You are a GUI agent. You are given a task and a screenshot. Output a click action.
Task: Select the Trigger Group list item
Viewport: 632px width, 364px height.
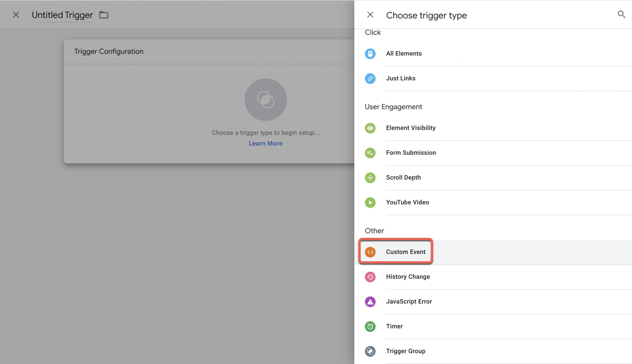(x=405, y=351)
